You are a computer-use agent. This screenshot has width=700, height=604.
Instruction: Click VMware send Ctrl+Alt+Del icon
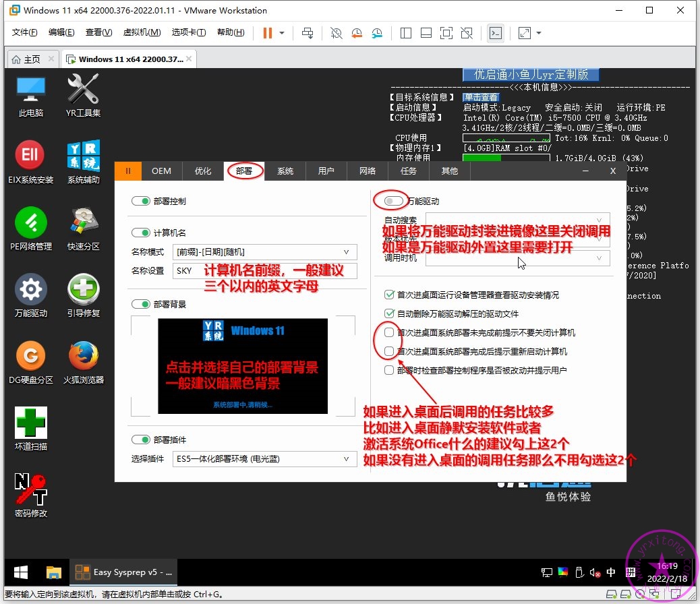coord(308,32)
